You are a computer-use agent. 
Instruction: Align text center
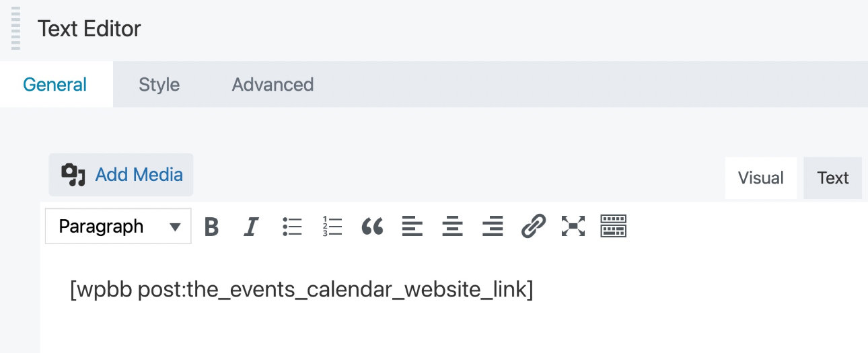click(x=452, y=227)
